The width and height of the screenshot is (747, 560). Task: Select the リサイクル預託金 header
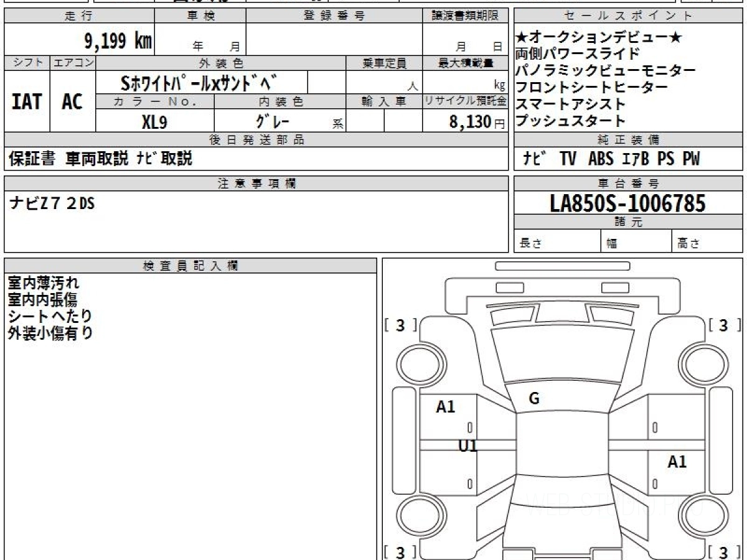[x=466, y=101]
